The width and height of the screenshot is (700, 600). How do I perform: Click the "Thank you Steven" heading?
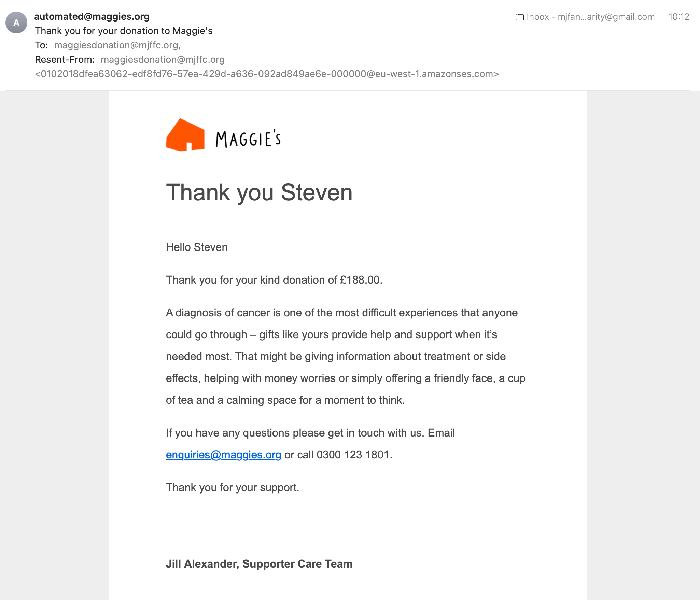pos(259,192)
